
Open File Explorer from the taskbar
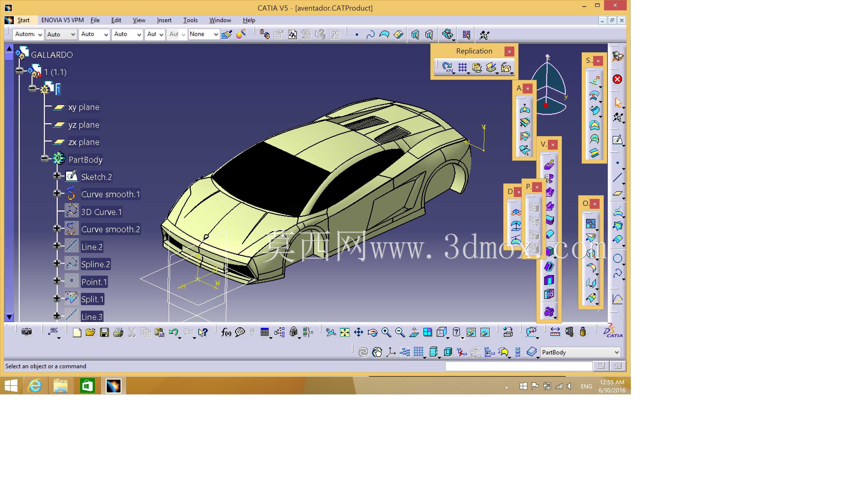point(61,386)
